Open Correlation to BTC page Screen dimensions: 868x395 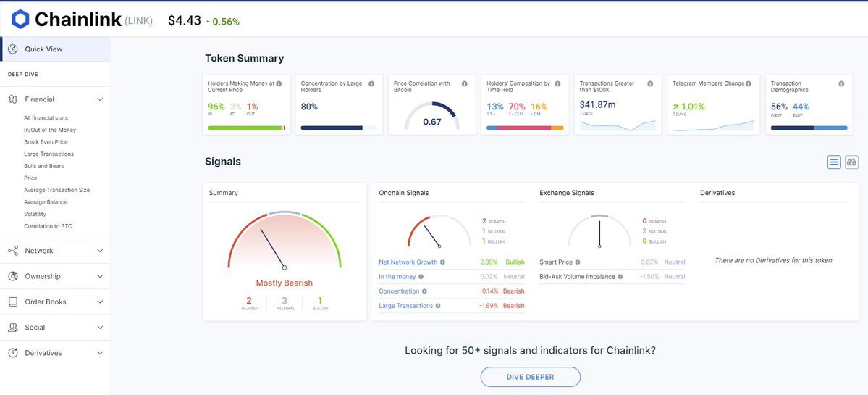tap(49, 226)
